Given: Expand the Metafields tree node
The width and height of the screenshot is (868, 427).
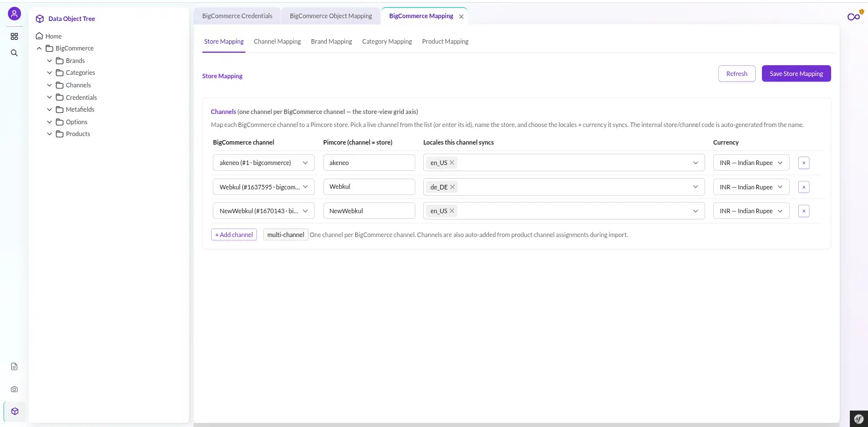Looking at the screenshot, I should click(49, 109).
